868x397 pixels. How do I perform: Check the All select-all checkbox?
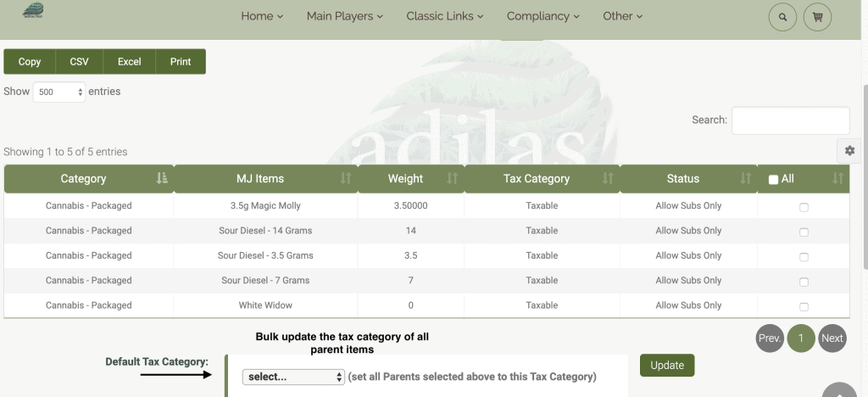(x=773, y=179)
